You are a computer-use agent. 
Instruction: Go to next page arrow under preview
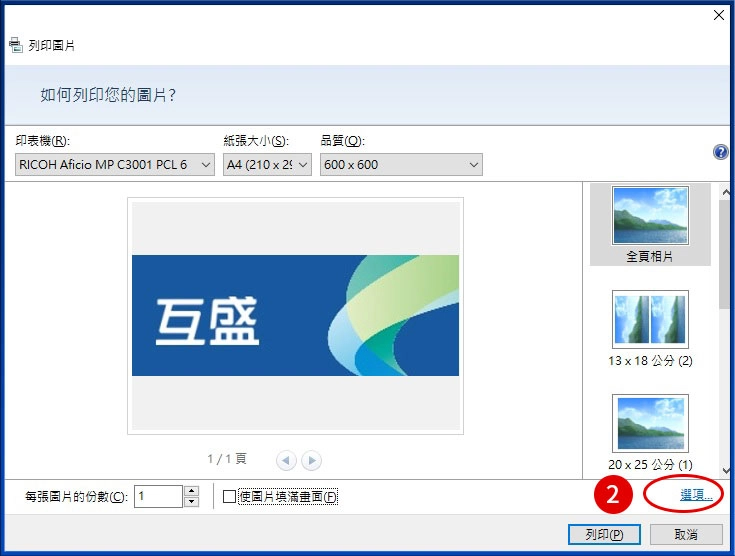[x=312, y=460]
